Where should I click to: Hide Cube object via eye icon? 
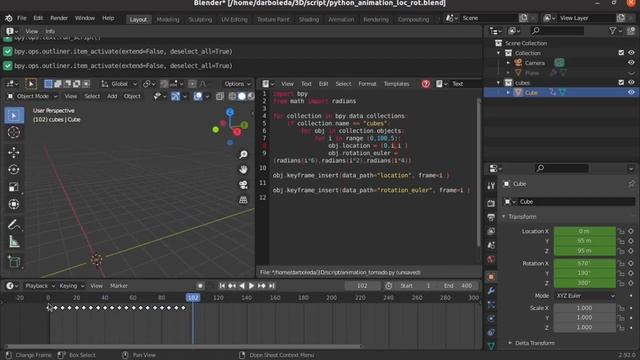tap(631, 93)
